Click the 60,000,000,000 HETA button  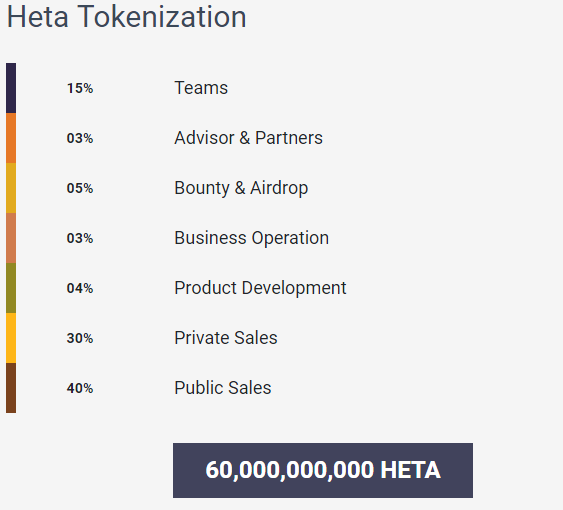(x=323, y=470)
